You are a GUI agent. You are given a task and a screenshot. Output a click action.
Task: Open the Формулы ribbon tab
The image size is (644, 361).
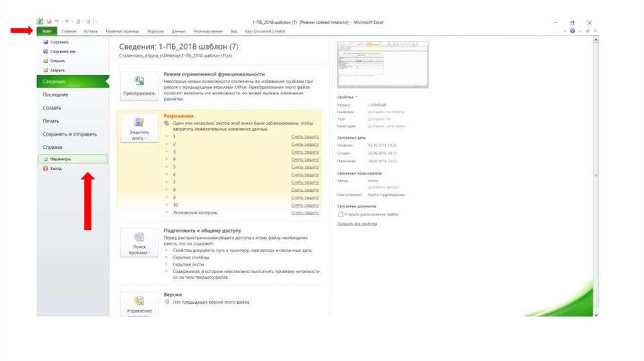coord(156,31)
